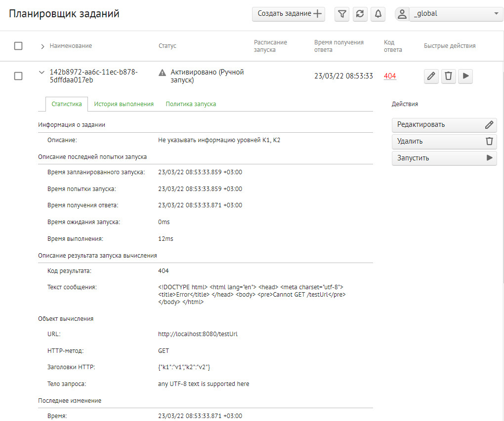Select the checkbox for task 142b8972
Screen dimensions: 504x421
[x=18, y=76]
